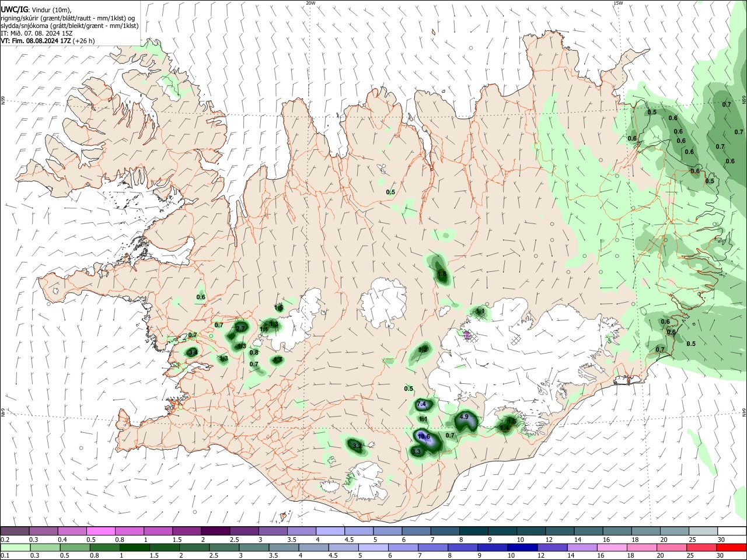
Task: Click the 0.8 value on the map
Action: 254,352
